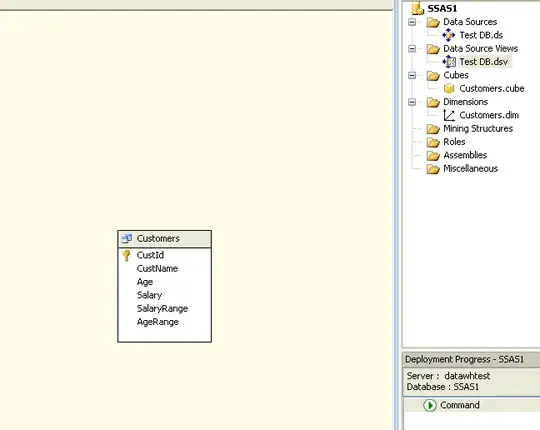Select the Cubes folder label

pyautogui.click(x=456, y=75)
